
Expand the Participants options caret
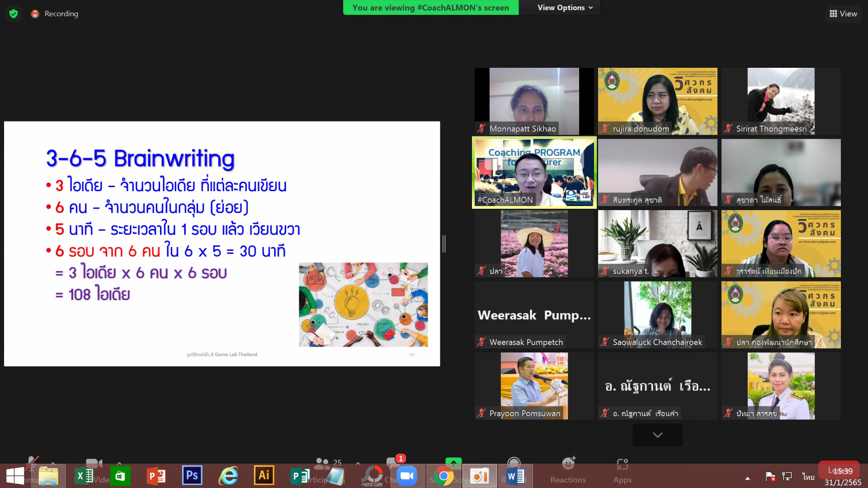pos(358,463)
